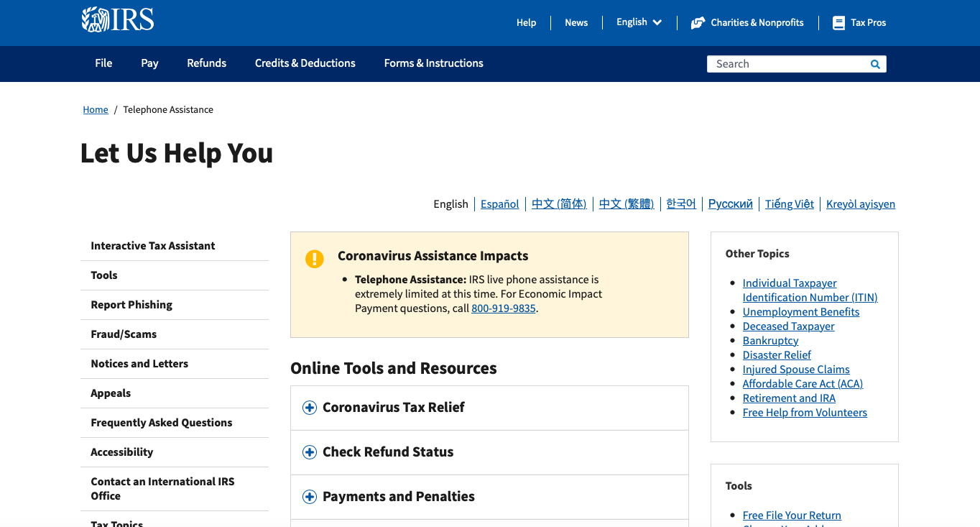The image size is (980, 527).
Task: Switch to Traditional Chinese 中文 (繁體)
Action: click(627, 204)
